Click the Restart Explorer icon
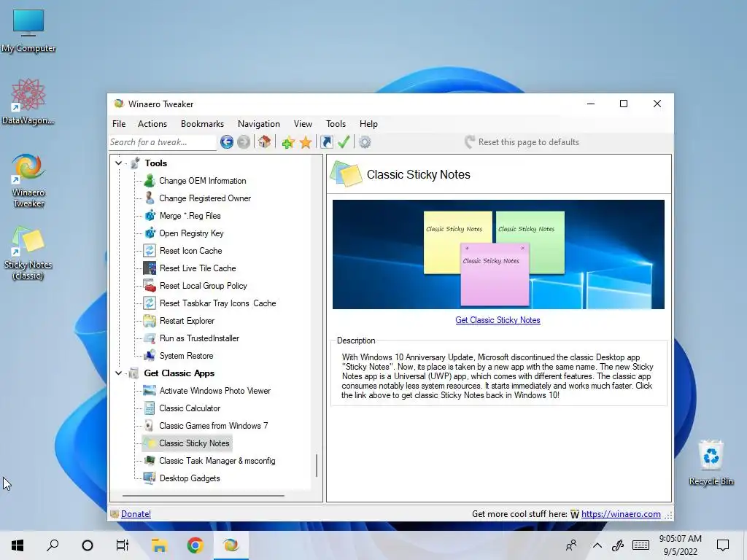 pos(150,321)
